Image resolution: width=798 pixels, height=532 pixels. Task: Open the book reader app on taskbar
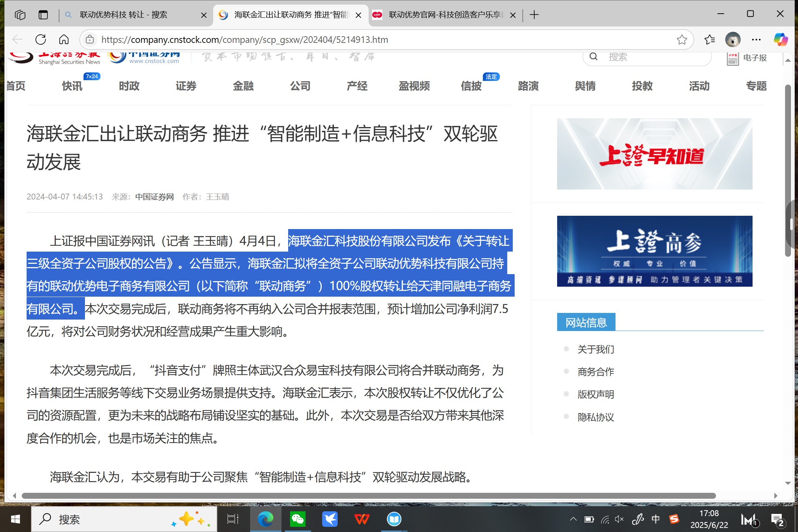(394, 519)
